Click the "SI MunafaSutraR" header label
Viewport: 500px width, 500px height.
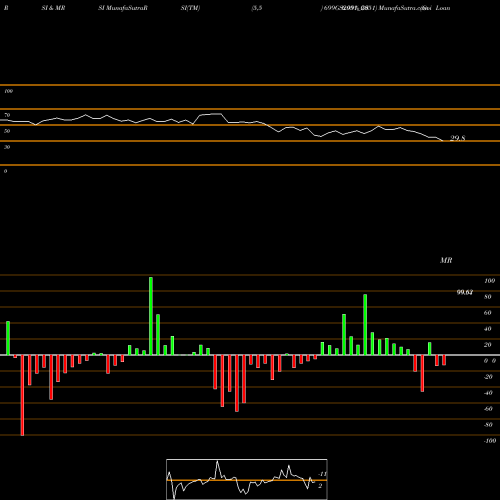pos(123,8)
